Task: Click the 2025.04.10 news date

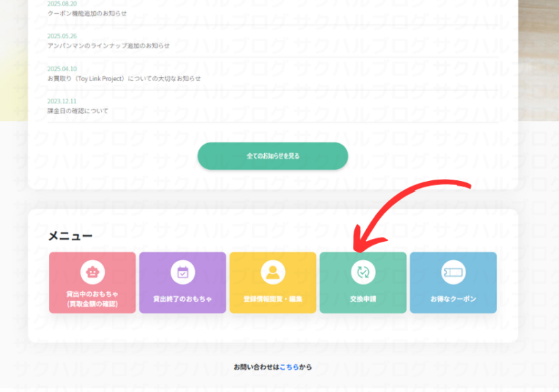Action: point(62,69)
